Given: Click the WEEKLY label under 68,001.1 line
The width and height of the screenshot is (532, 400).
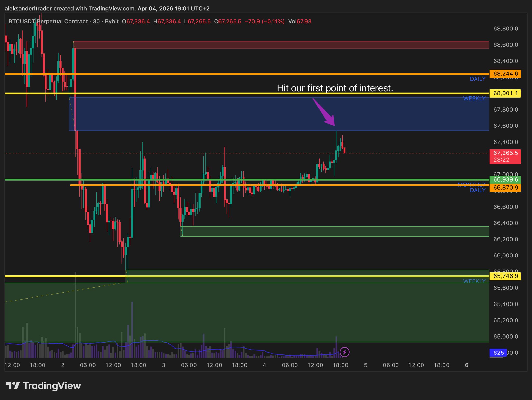Looking at the screenshot, I should pos(474,99).
